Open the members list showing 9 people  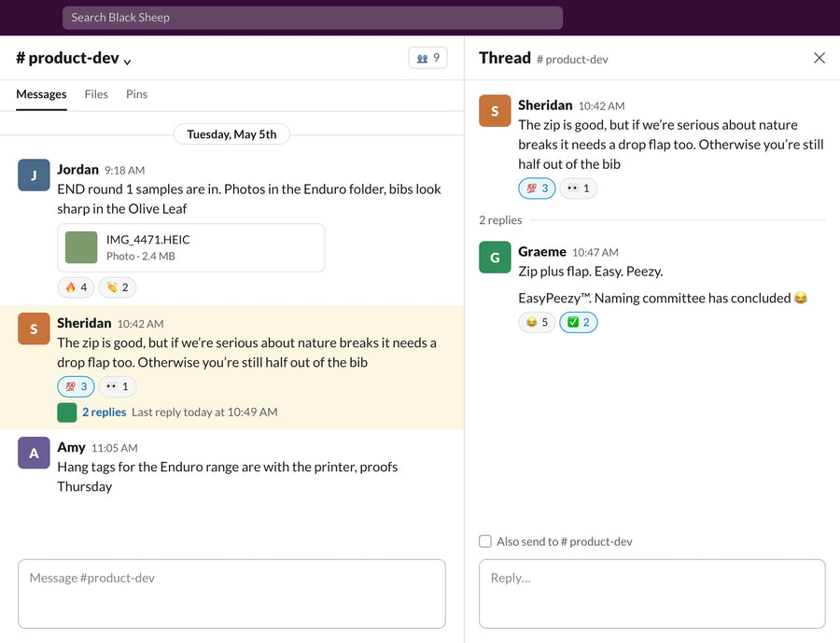pos(427,58)
